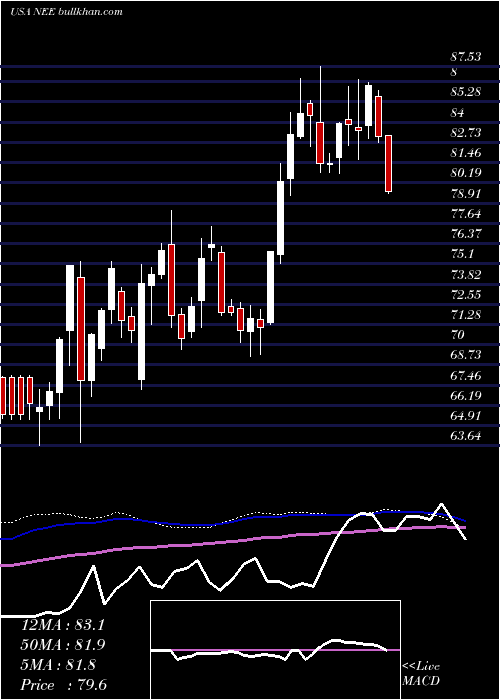Select the 78.91 price level label
This screenshot has width=500, height=700.
pyautogui.click(x=467, y=193)
